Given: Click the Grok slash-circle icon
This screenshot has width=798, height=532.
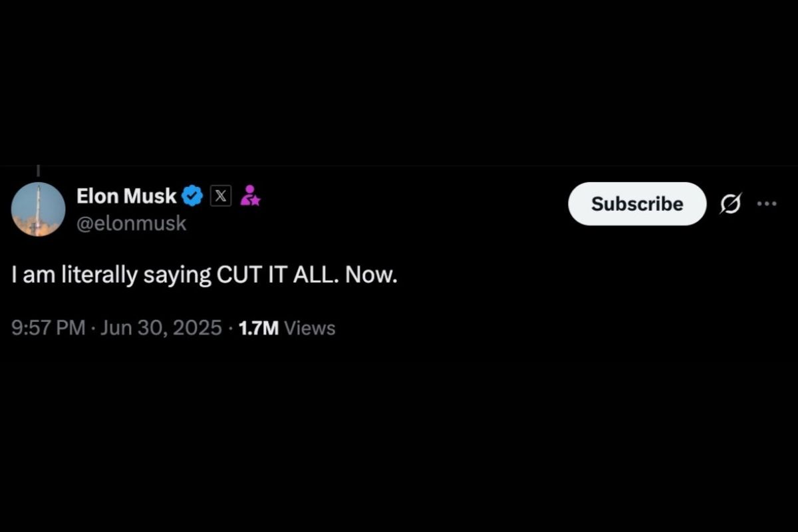Looking at the screenshot, I should [730, 205].
